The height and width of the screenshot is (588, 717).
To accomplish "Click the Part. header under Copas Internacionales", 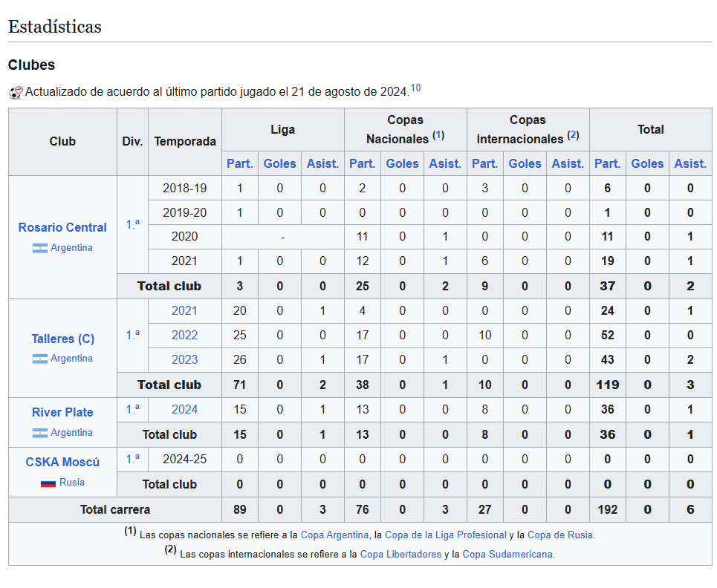I will click(484, 163).
